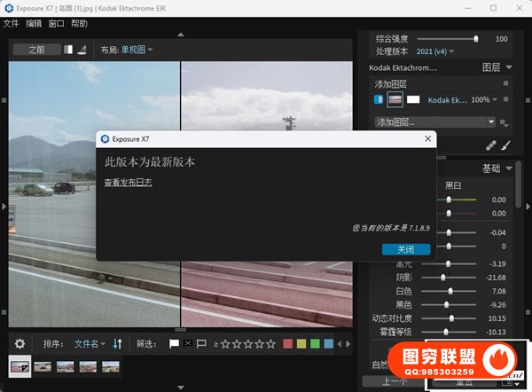Viewport: 532px width, 392px height.
Task: Toggle the 之前 before view button
Action: (x=36, y=50)
